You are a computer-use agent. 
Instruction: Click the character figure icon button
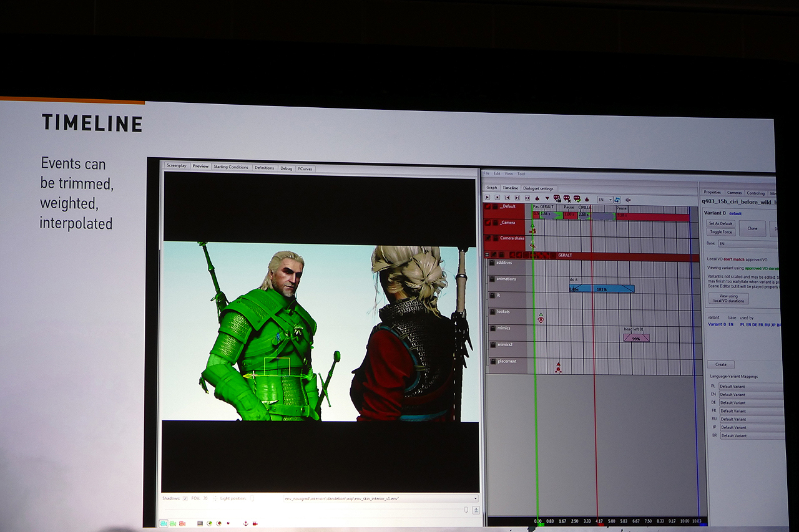coord(476,510)
